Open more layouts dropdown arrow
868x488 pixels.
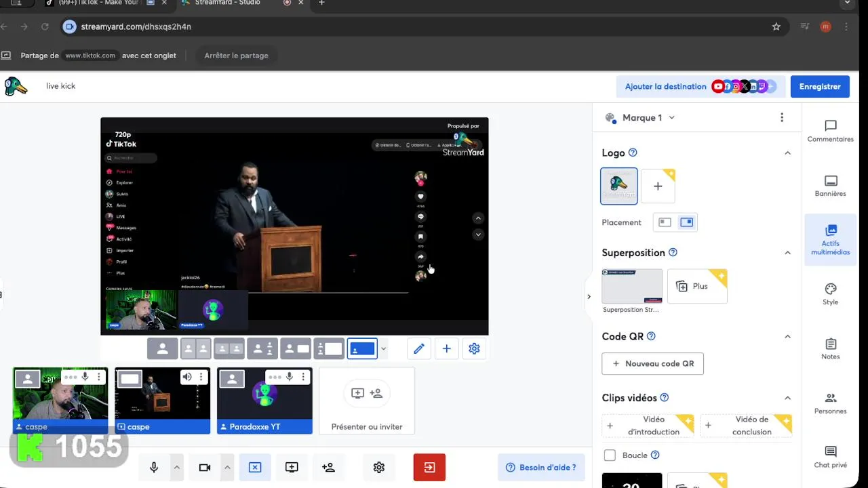383,349
